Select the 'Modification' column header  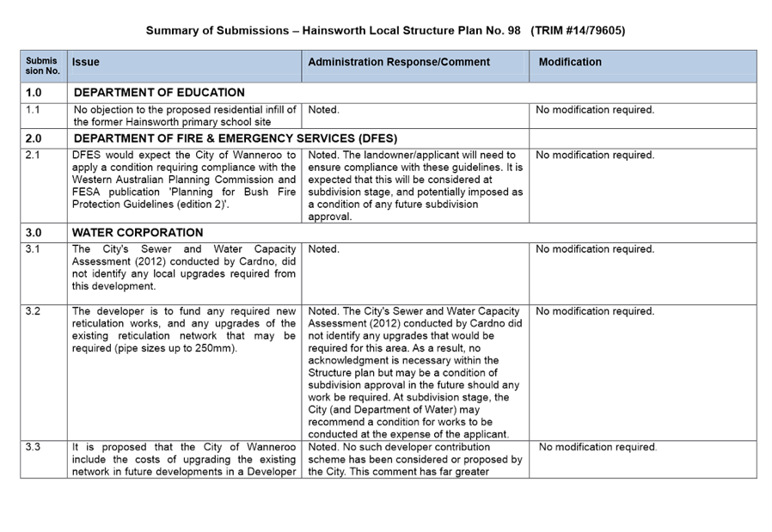click(570, 62)
